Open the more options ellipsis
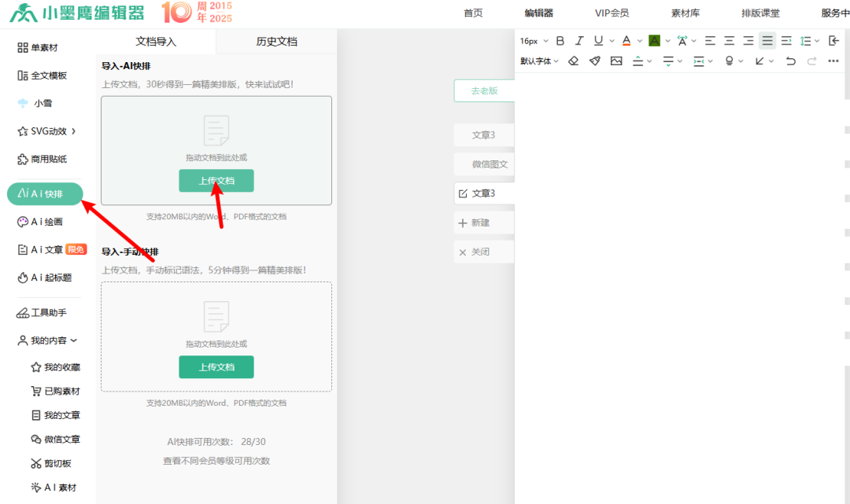Viewport: 850px width, 504px height. click(833, 61)
